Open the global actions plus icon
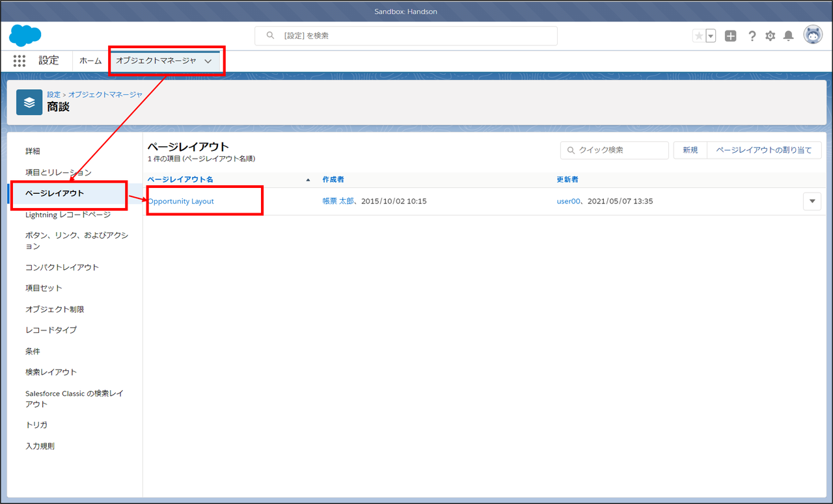The height and width of the screenshot is (504, 833). [x=731, y=36]
